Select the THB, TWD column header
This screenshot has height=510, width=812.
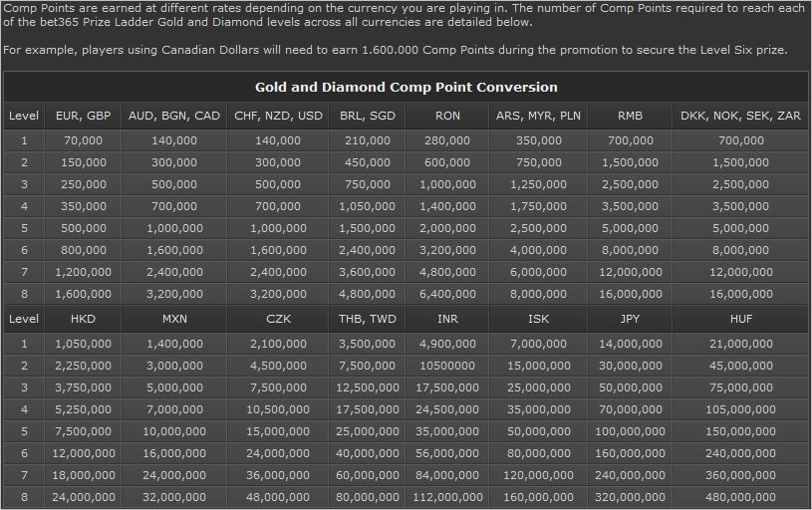click(368, 319)
